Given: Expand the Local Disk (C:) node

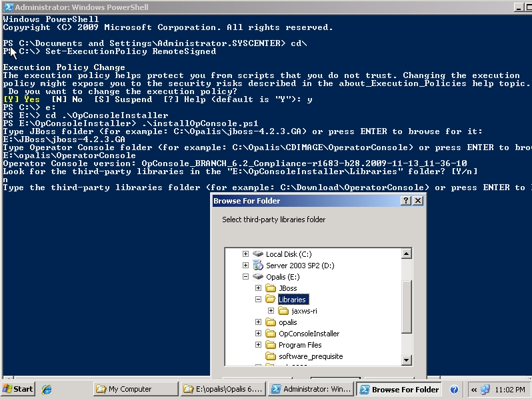Looking at the screenshot, I should coord(245,254).
